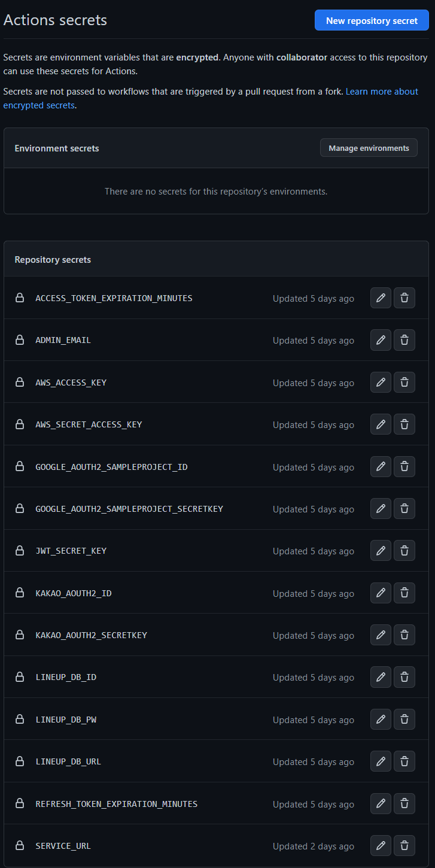Create a new repository secret
This screenshot has width=435, height=868.
[371, 20]
